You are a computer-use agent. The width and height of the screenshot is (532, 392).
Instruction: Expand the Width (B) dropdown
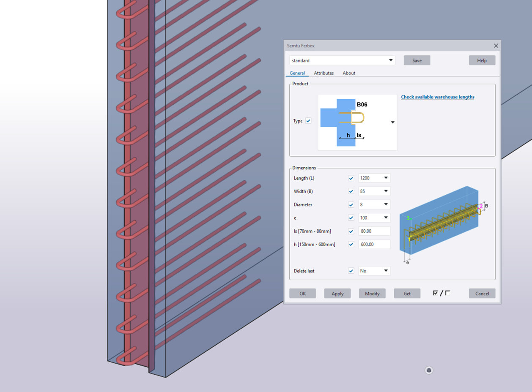(385, 191)
